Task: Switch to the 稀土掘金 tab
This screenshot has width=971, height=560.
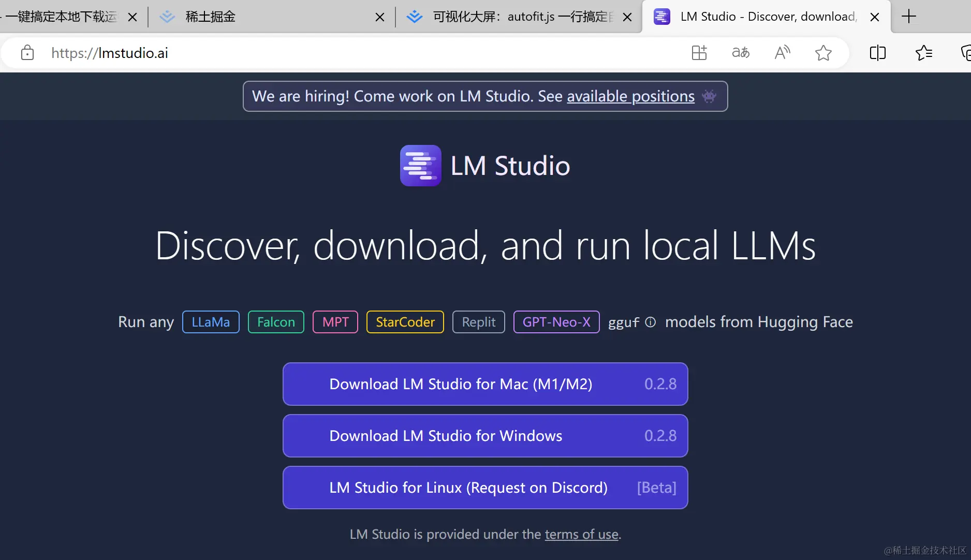Action: 271,17
